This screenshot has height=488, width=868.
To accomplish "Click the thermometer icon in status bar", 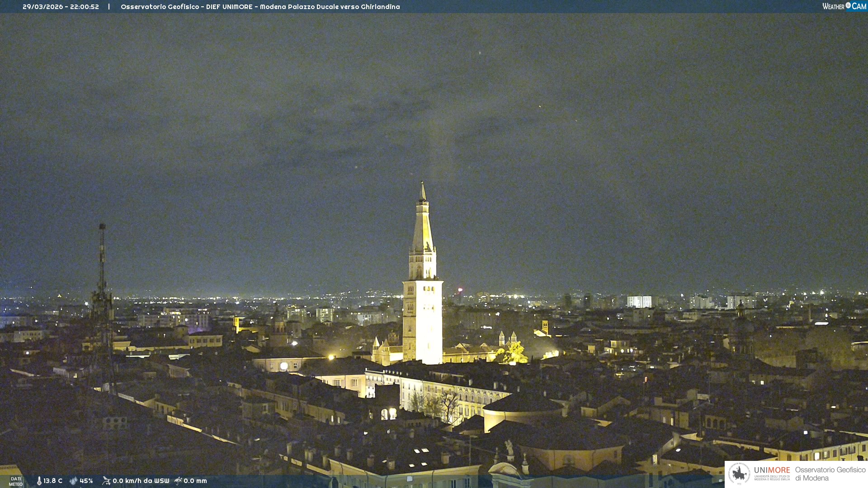I will tap(39, 481).
